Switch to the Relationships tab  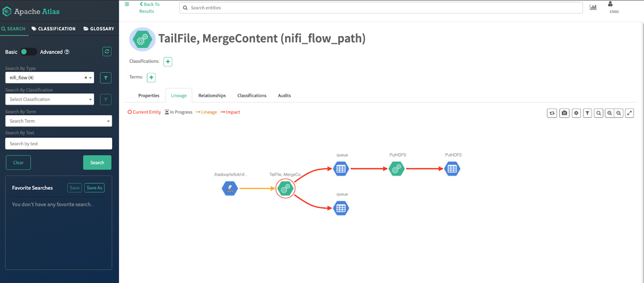coord(212,95)
